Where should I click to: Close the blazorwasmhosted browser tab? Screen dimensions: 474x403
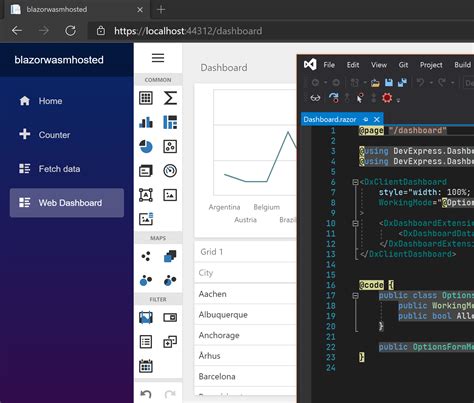140,10
